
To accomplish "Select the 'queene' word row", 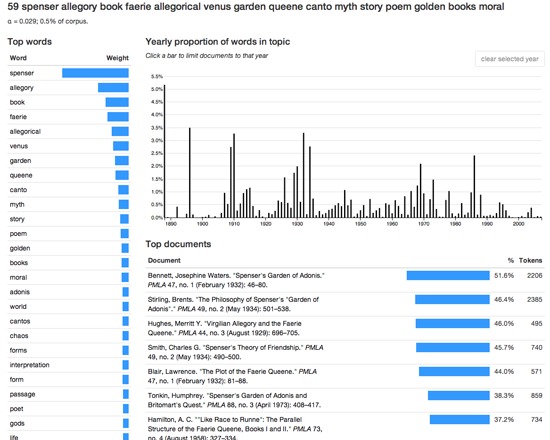I will click(69, 175).
